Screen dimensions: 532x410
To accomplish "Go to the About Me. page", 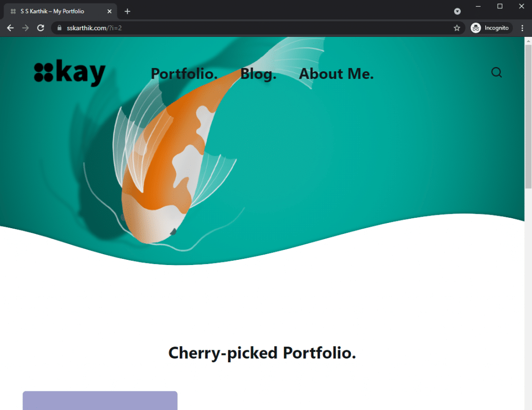I will [336, 74].
